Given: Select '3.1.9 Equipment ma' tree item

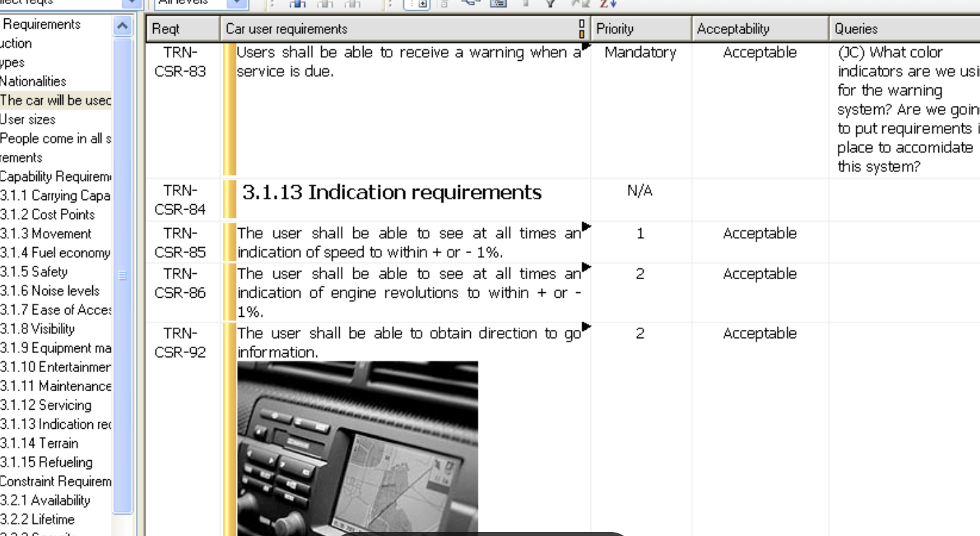Looking at the screenshot, I should point(55,348).
